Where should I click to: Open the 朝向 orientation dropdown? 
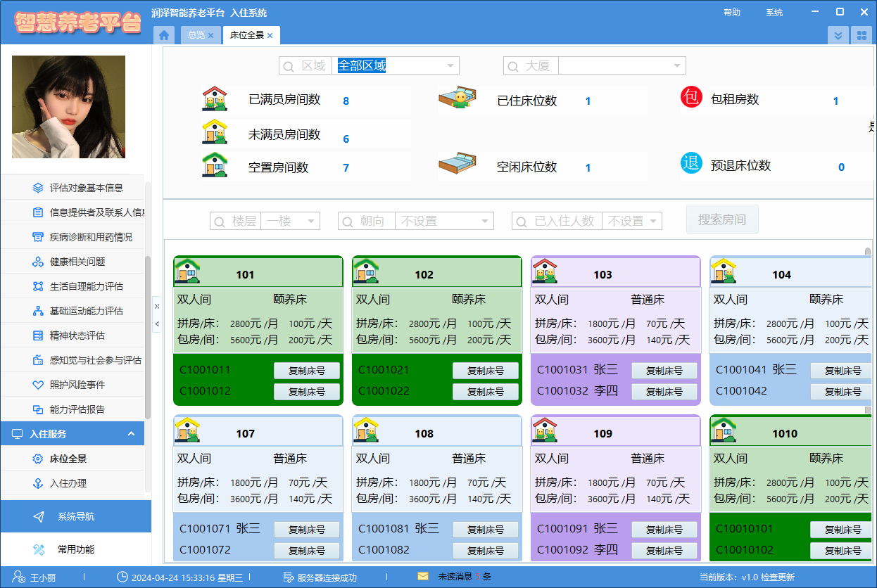tap(484, 222)
